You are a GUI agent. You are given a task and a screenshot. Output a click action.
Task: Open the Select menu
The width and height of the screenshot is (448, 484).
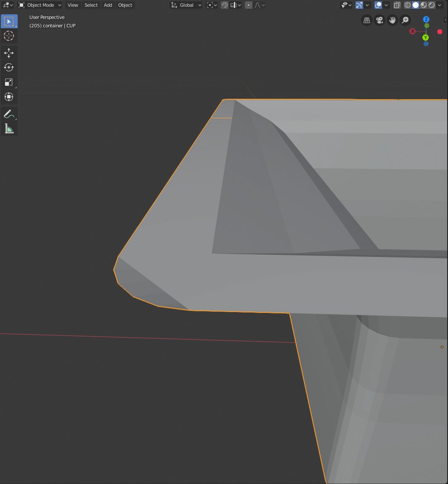click(91, 5)
